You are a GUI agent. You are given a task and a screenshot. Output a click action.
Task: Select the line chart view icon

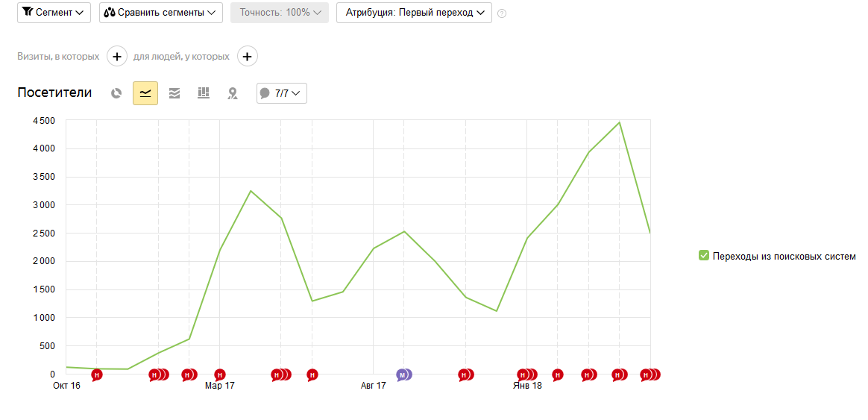point(145,93)
